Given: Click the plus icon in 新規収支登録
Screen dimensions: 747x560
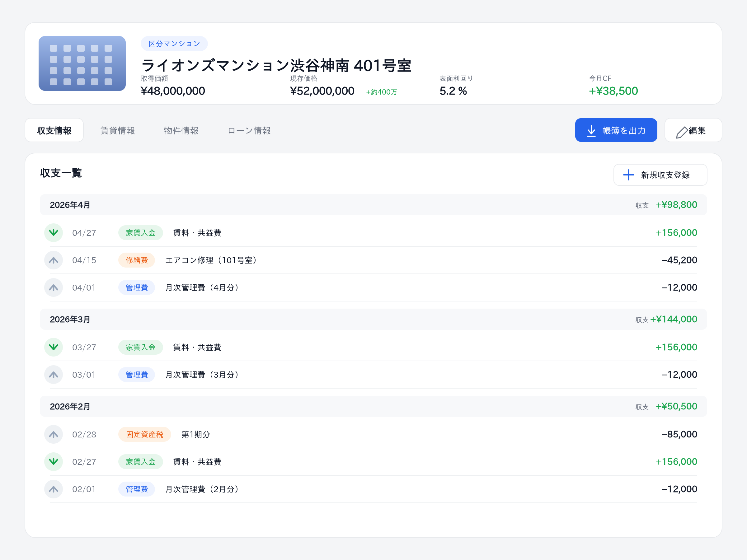Looking at the screenshot, I should pyautogui.click(x=628, y=175).
